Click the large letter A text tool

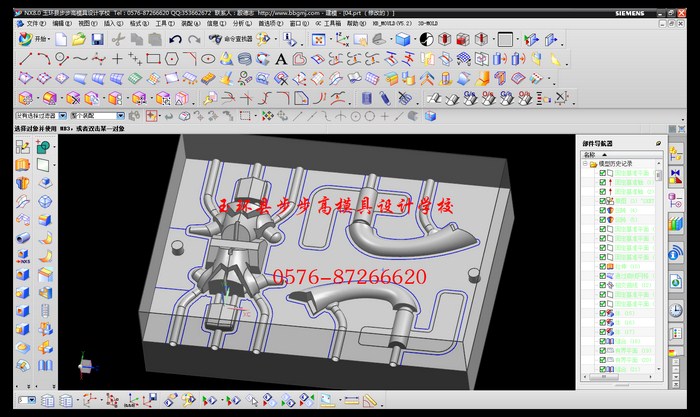click(x=281, y=59)
